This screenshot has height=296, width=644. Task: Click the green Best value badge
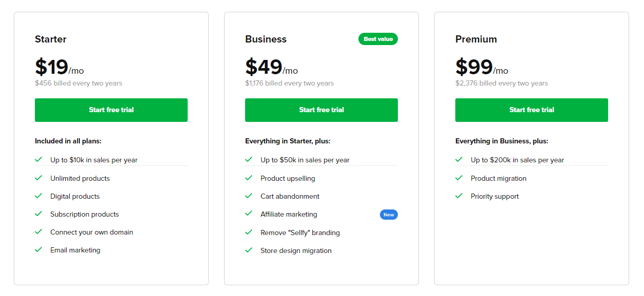[x=378, y=38]
